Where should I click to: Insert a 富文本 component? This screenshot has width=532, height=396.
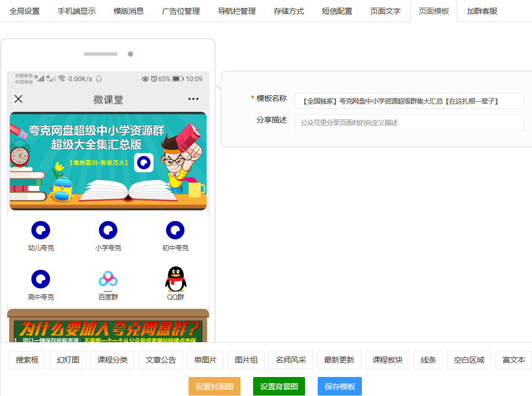coord(514,360)
